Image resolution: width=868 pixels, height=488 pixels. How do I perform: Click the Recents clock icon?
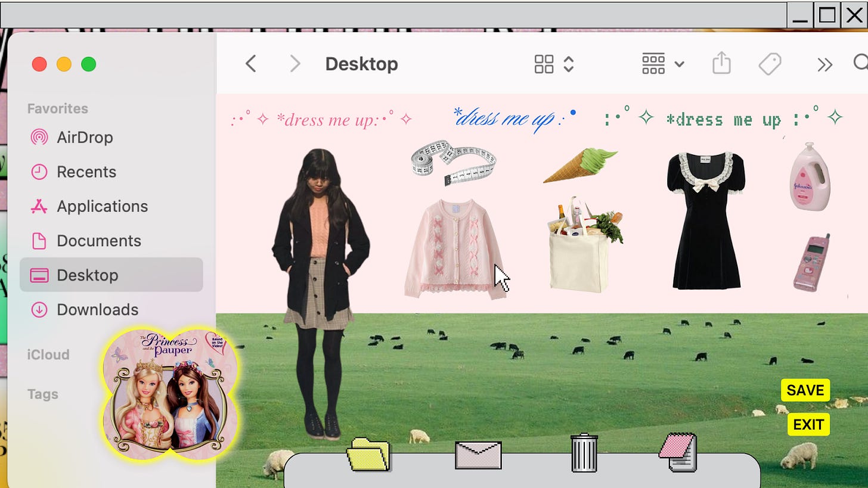pyautogui.click(x=39, y=172)
